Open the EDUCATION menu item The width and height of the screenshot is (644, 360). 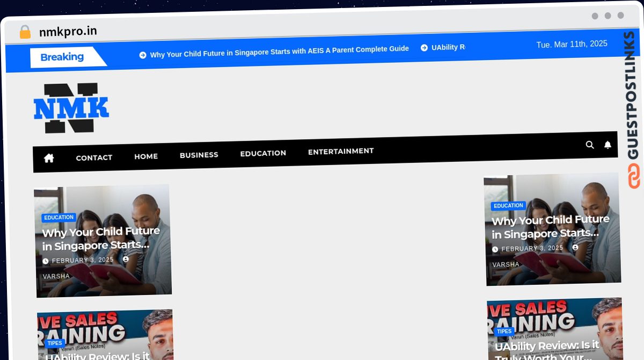pos(263,153)
